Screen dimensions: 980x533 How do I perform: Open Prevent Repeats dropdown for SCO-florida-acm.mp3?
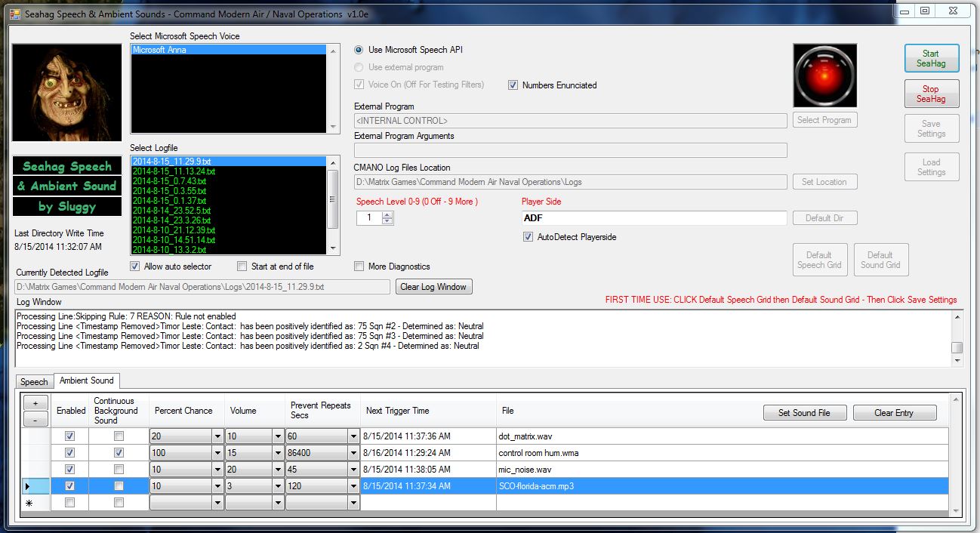(x=353, y=486)
